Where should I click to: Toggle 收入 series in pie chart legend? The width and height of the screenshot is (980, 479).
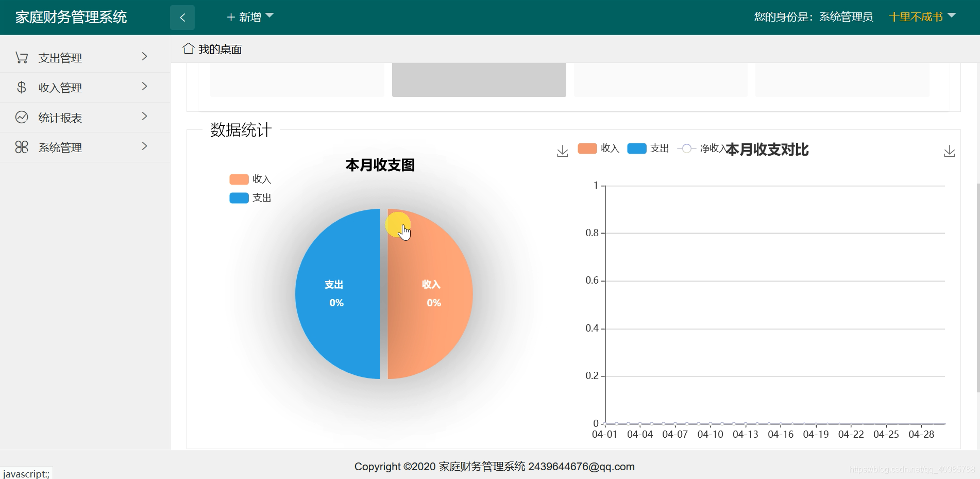250,179
